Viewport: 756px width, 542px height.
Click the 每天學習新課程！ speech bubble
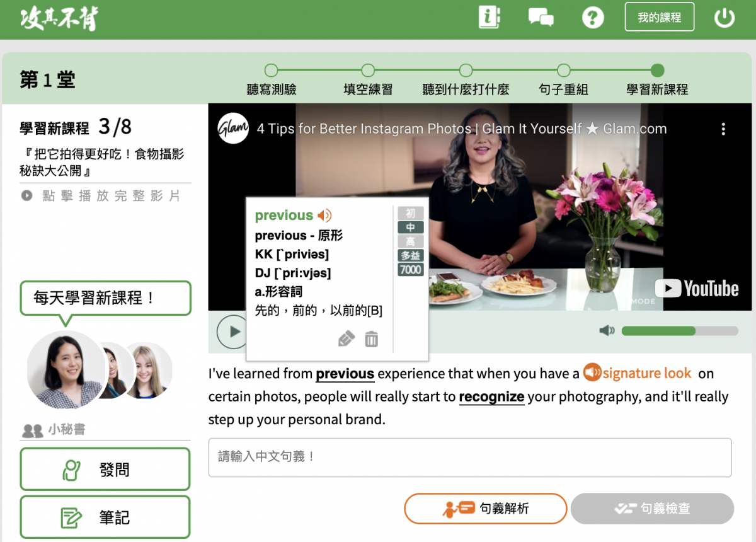[x=105, y=298]
